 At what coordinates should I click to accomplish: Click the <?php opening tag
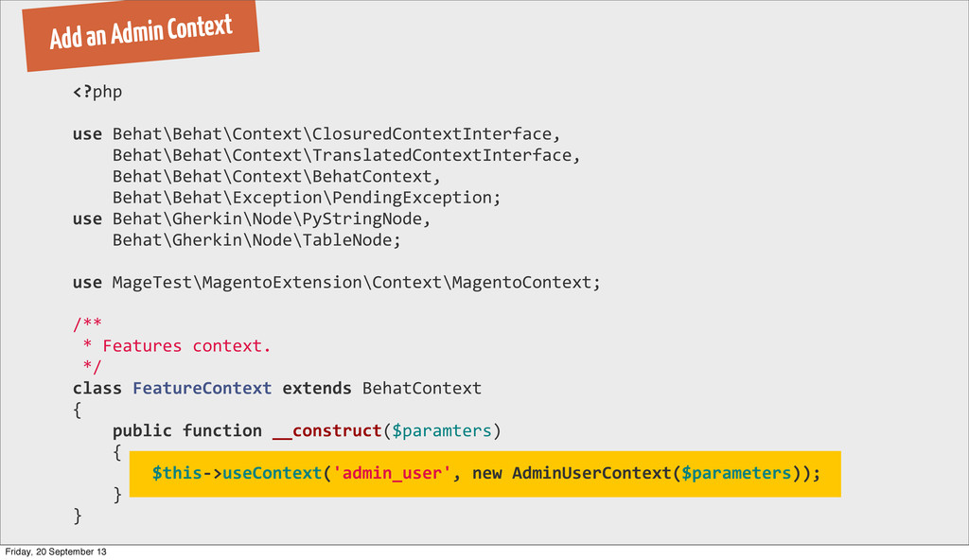(97, 92)
